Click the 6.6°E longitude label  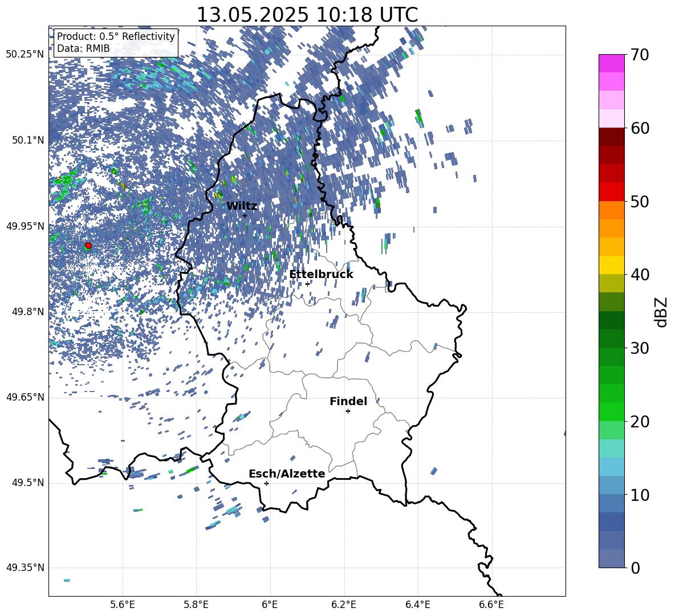point(491,605)
